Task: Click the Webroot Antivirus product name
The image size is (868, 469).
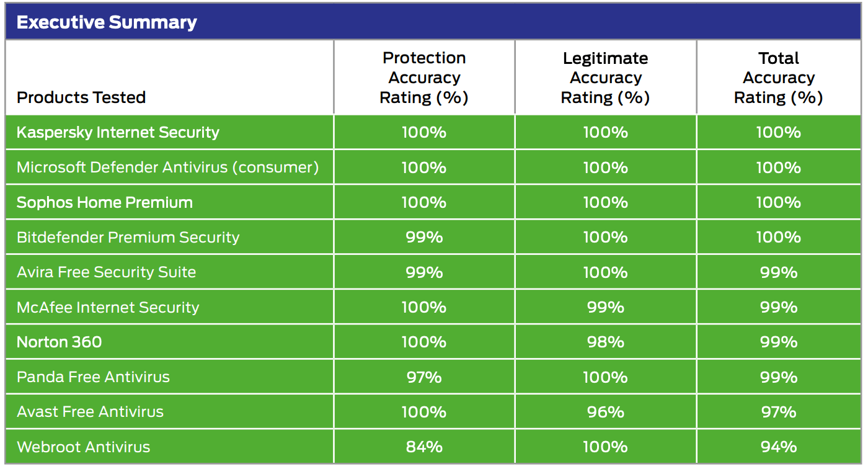Action: coord(84,447)
